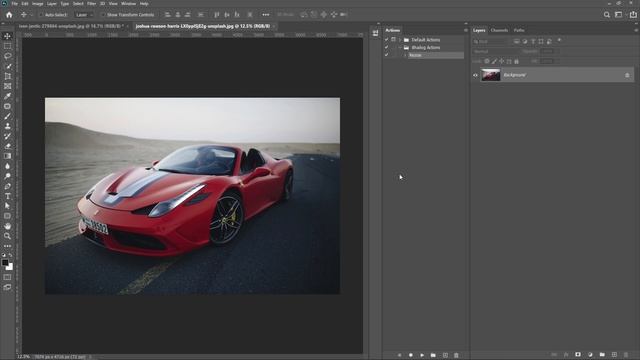Collapse the Bhalog Actions set
The width and height of the screenshot is (640, 360).
coord(400,48)
